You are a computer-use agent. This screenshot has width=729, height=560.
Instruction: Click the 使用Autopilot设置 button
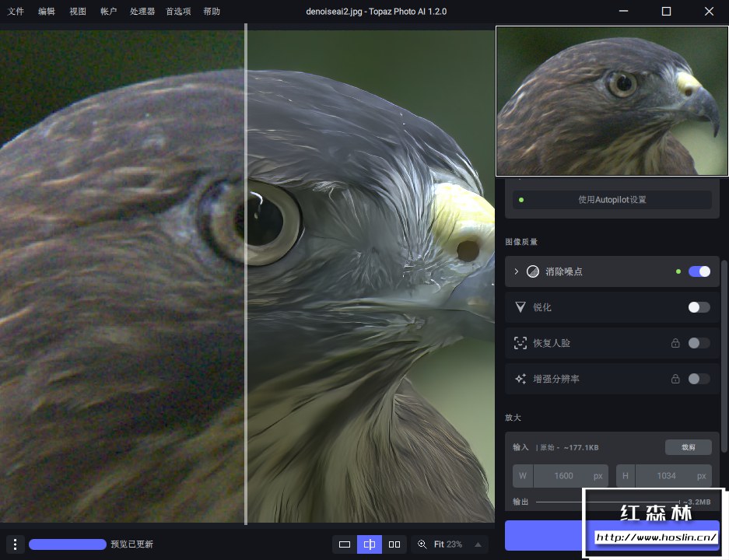612,200
